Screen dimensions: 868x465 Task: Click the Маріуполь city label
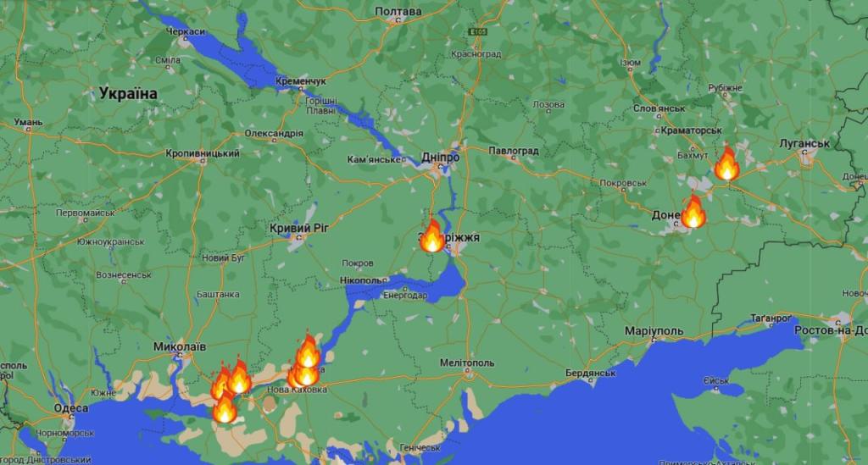[x=654, y=331]
